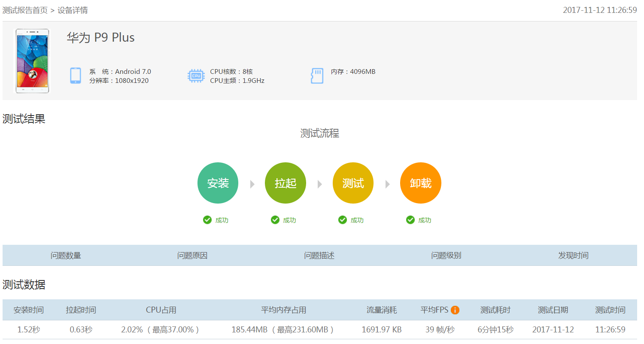
Task: Click the CPU核数：8核 text
Action: (231, 72)
